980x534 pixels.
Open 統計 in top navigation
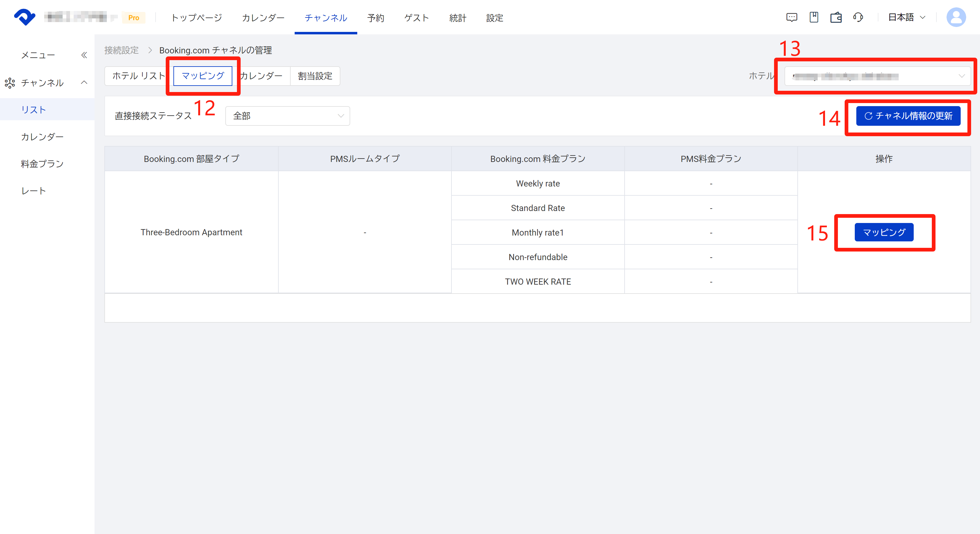coord(458,17)
